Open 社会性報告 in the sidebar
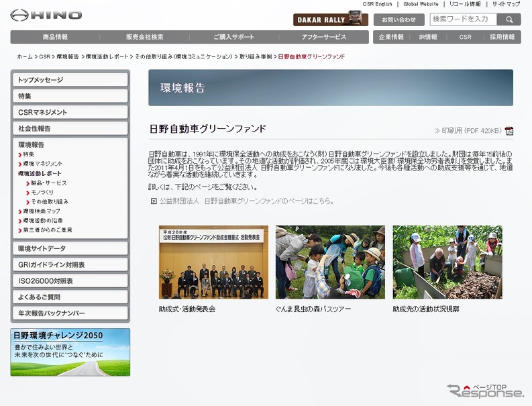This screenshot has width=532, height=406. coord(70,129)
